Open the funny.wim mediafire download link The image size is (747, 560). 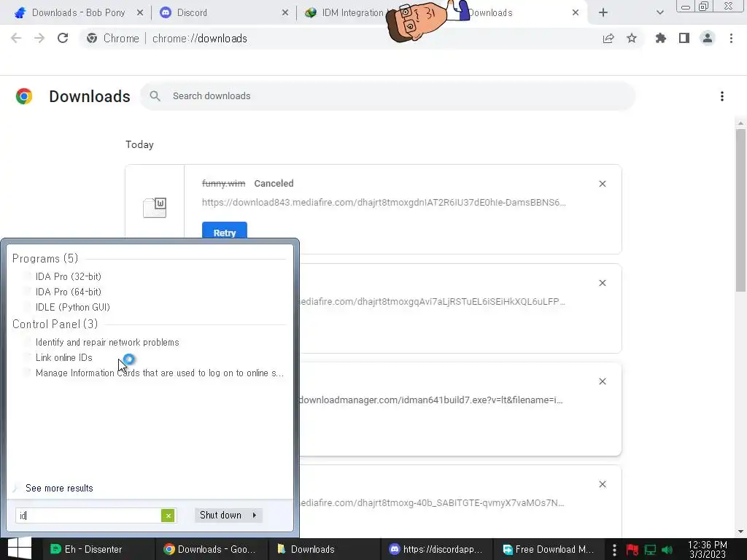point(384,203)
